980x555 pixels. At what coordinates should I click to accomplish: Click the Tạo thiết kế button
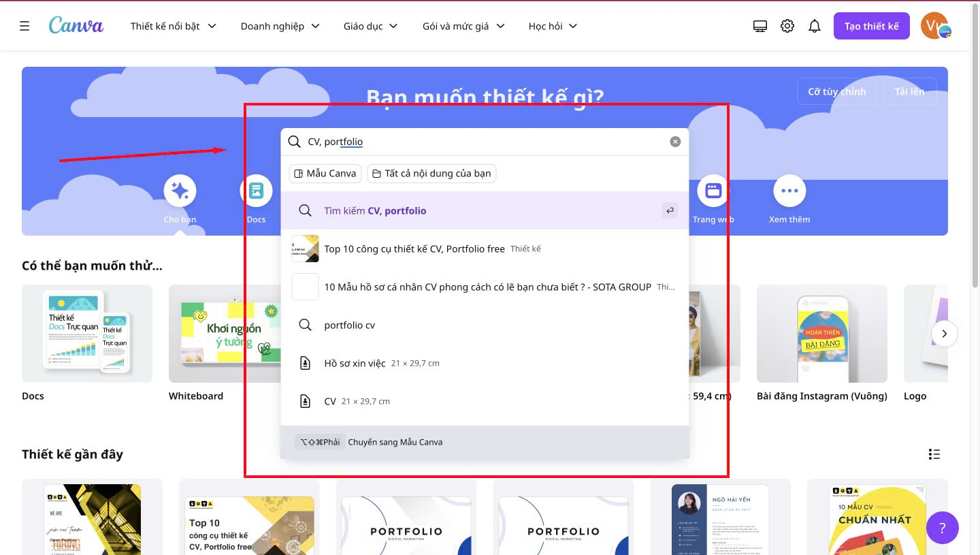(872, 26)
